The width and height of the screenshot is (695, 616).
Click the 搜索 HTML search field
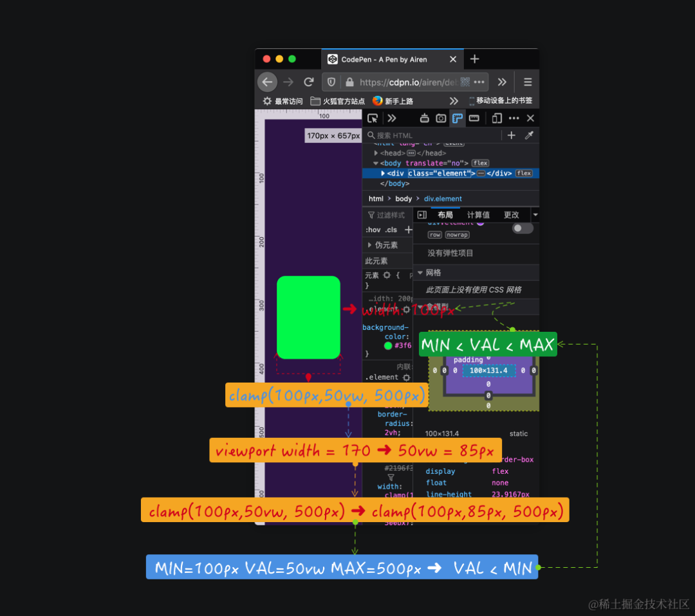[432, 136]
